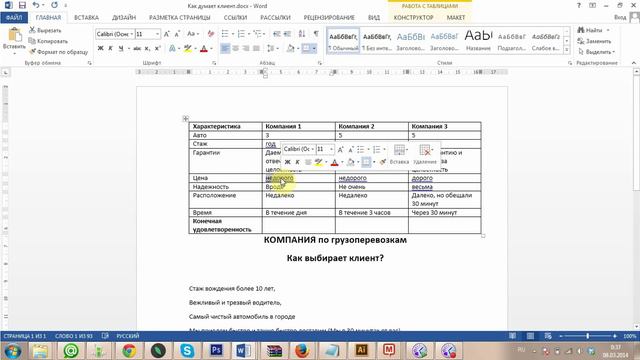Viewport: 640px width, 360px height.
Task: Open font name combo box in ribbon
Action: tap(115, 34)
